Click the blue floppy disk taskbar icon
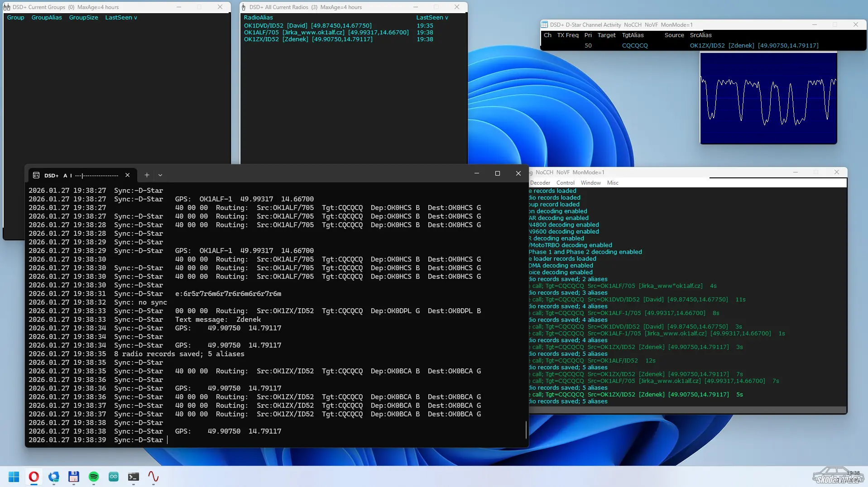Viewport: 868px width, 487px height. (x=74, y=477)
